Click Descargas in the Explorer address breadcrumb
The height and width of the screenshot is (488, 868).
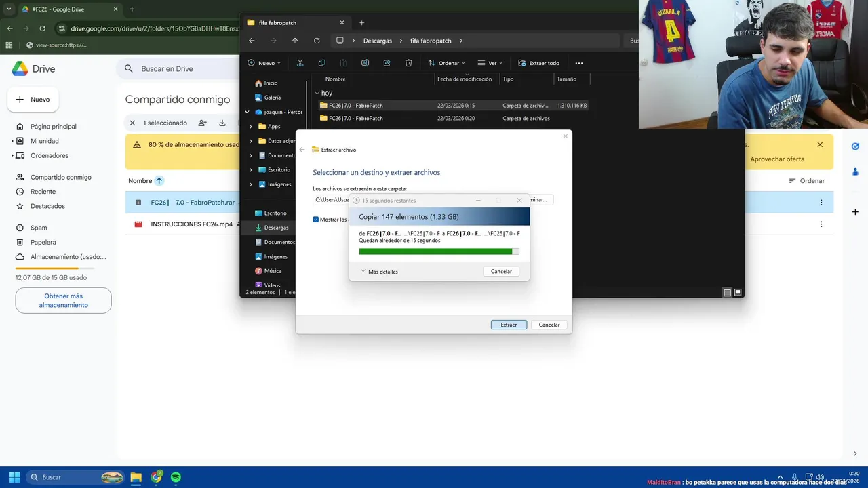(377, 41)
